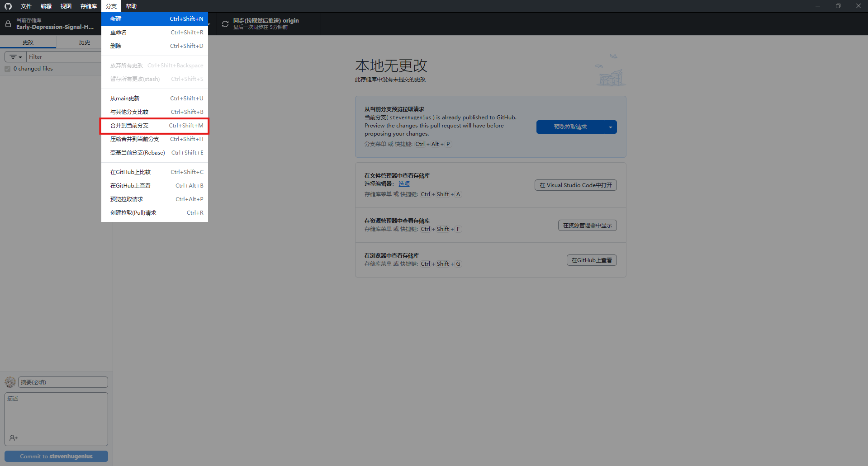Click the sync refresh arrows icon
Image resolution: width=868 pixels, height=466 pixels.
point(225,24)
